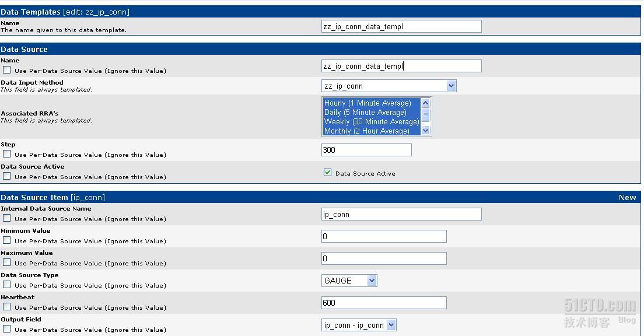Click the Heartbeat field containing 600

[x=384, y=303]
